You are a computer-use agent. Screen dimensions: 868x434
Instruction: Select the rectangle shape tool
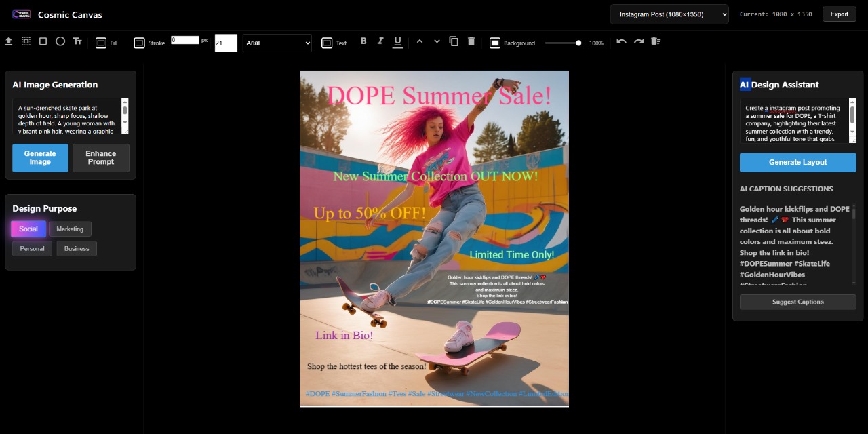pos(43,41)
